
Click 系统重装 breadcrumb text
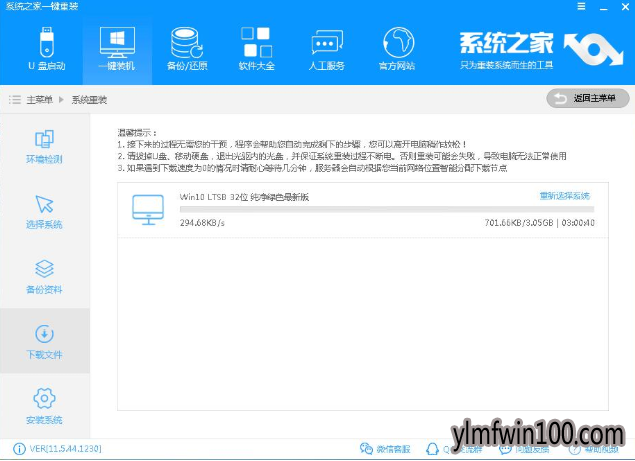pos(89,100)
